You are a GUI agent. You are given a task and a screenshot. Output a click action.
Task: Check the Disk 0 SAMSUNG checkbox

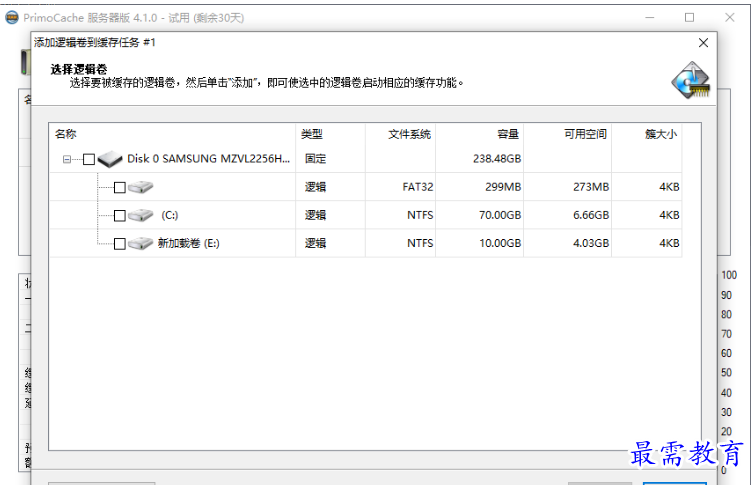[89, 159]
